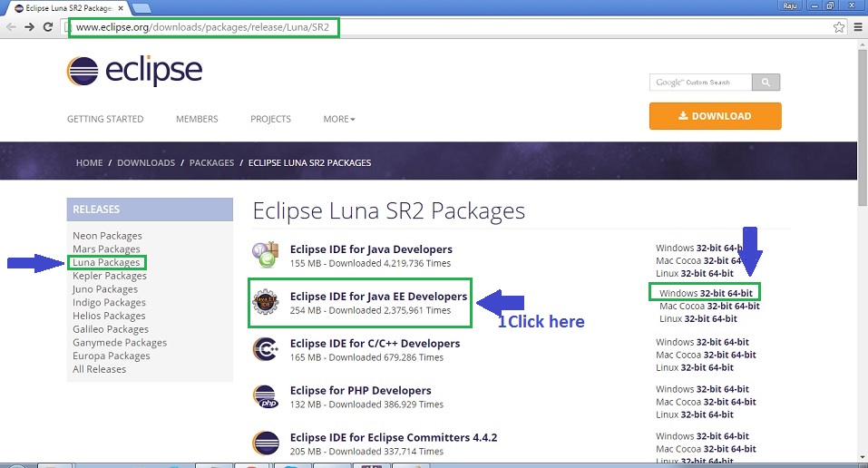
Task: Open Eclipse for PHP Developers title
Action: point(360,391)
